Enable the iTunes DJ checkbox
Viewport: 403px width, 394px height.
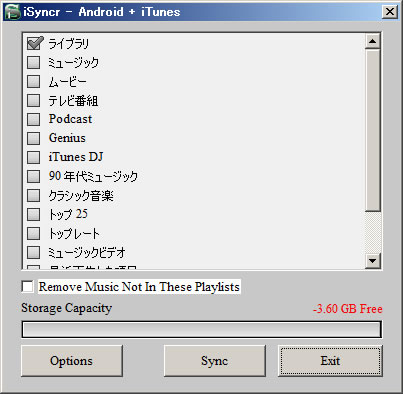tap(34, 157)
